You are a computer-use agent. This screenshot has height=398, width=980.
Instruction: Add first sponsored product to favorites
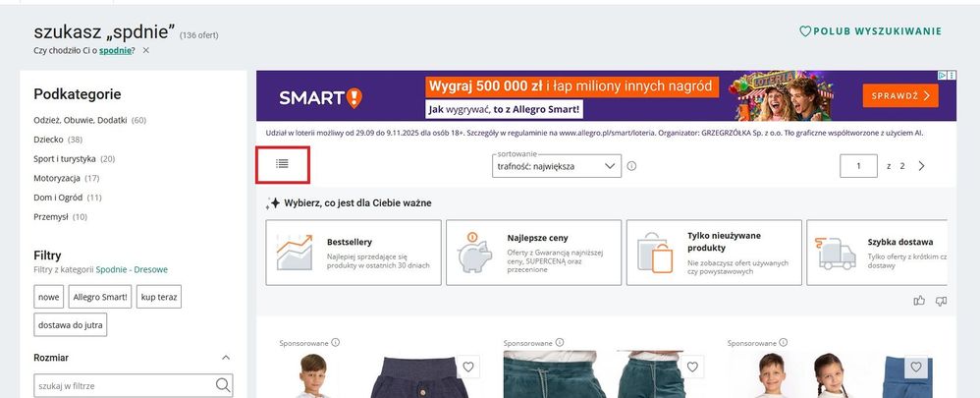[x=468, y=368]
